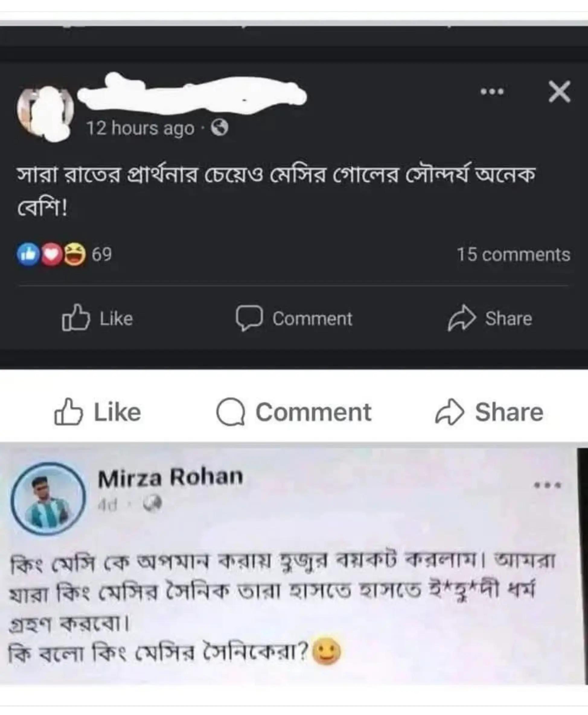Share the dark-themed post

[490, 318]
